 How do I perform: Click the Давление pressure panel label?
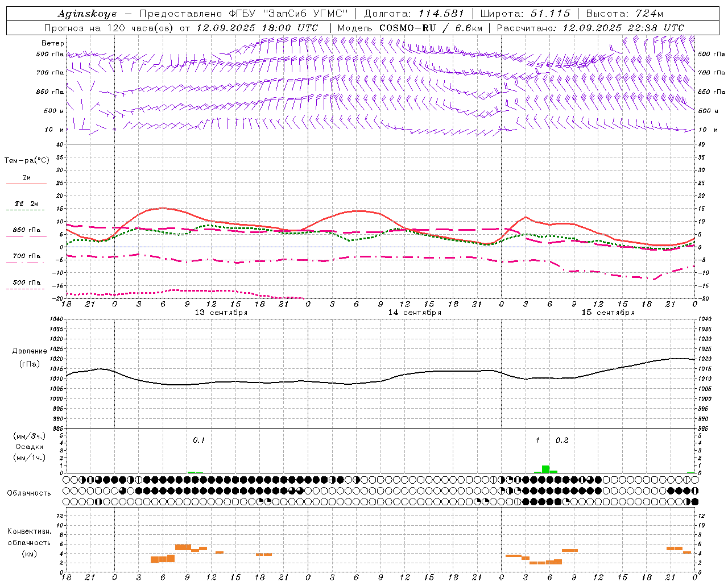pos(30,351)
